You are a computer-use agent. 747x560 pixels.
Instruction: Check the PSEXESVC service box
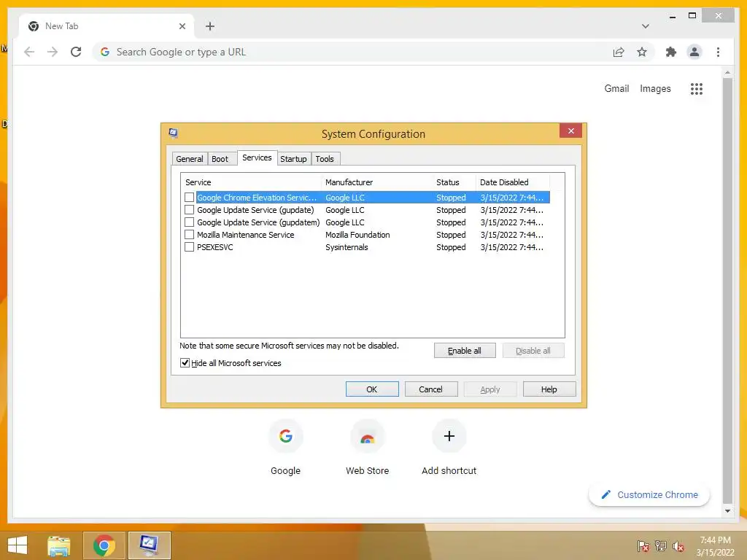(189, 246)
